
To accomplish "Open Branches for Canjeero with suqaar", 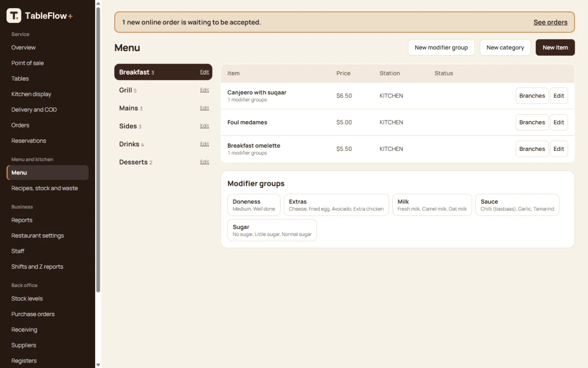I will click(x=532, y=96).
